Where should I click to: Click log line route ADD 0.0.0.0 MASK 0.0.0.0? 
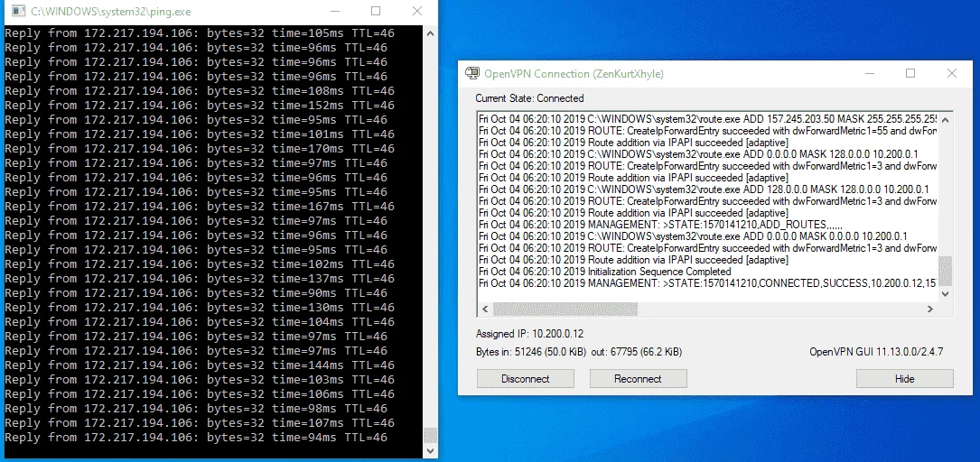click(693, 236)
